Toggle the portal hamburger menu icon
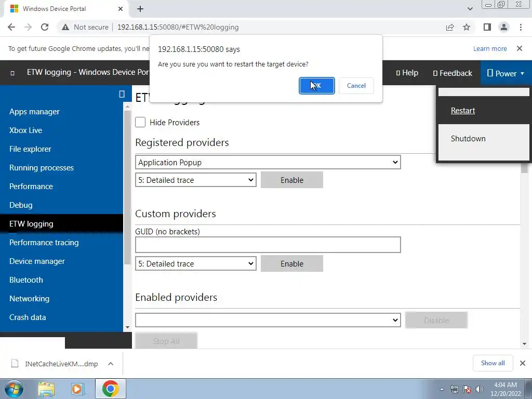 point(12,73)
